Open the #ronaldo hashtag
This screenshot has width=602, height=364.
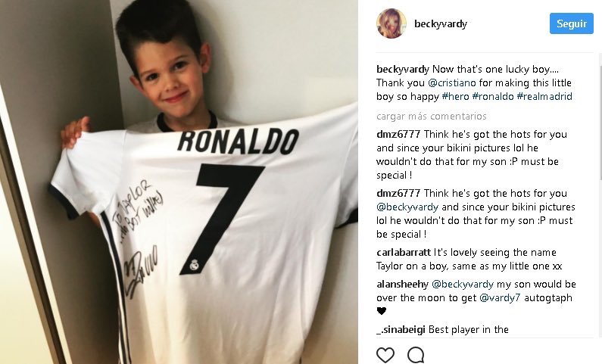click(493, 96)
